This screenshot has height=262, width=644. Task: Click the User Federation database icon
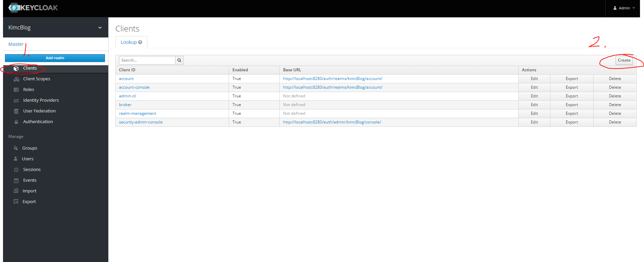(x=16, y=111)
